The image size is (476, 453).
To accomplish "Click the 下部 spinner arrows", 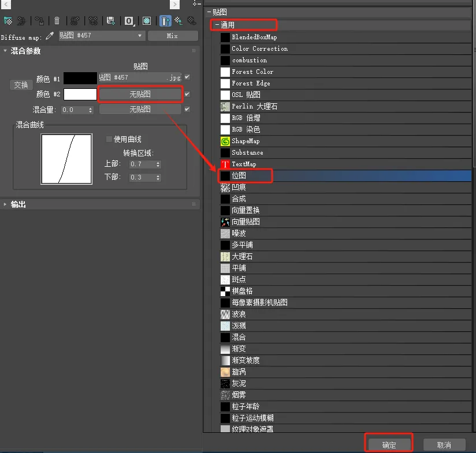I will tap(158, 177).
